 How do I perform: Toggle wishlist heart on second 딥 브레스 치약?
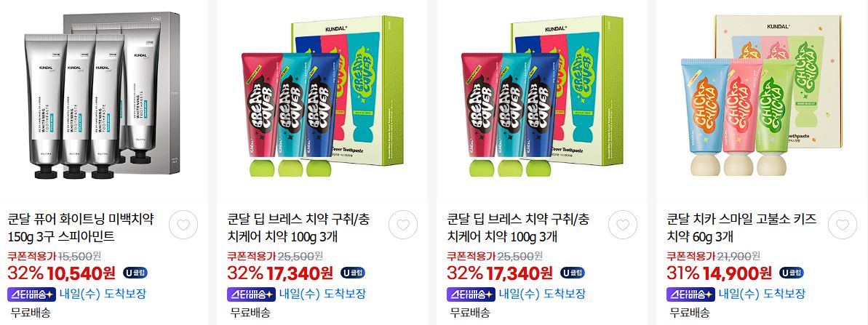coord(623,225)
